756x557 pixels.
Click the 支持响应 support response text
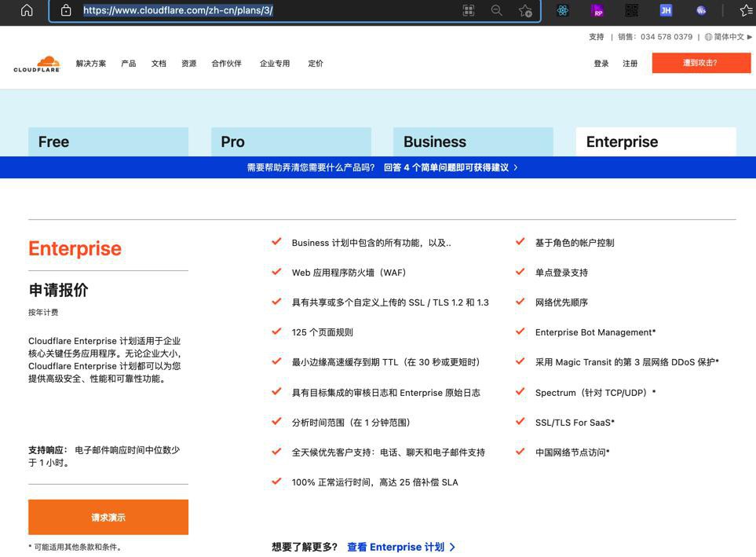(104, 456)
